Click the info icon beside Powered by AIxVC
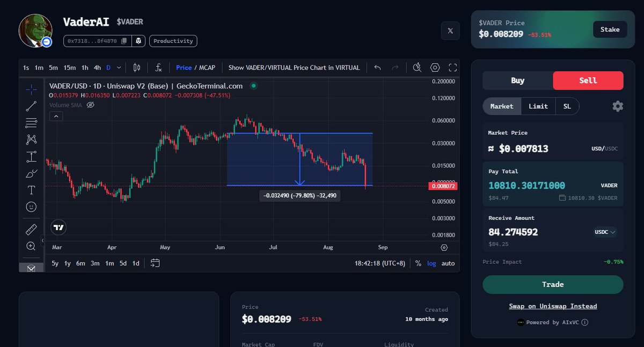Screen dimensions: 644x347 click(584, 322)
